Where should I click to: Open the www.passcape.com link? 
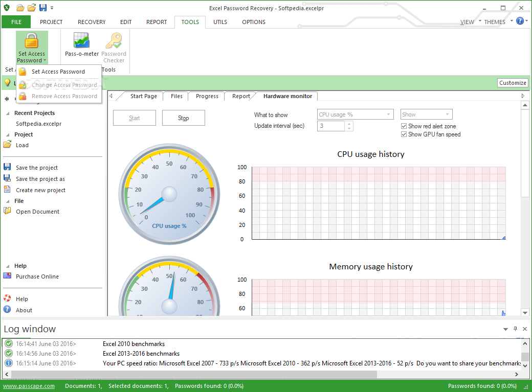point(29,386)
